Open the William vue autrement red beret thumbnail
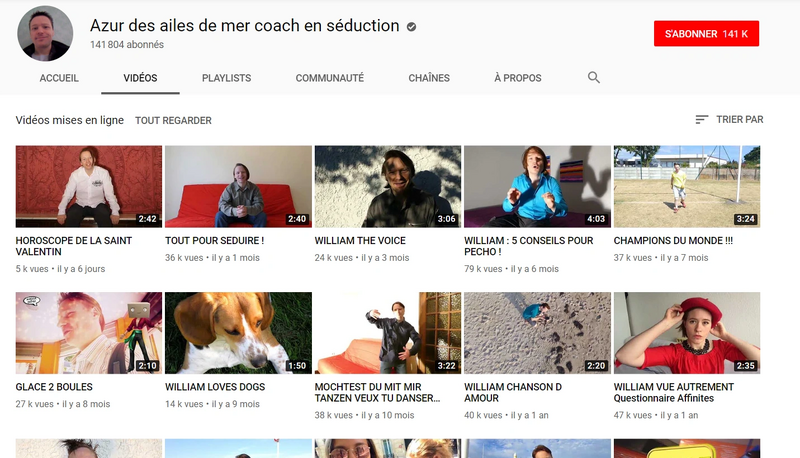Viewport: 800px width, 458px height. click(x=686, y=333)
